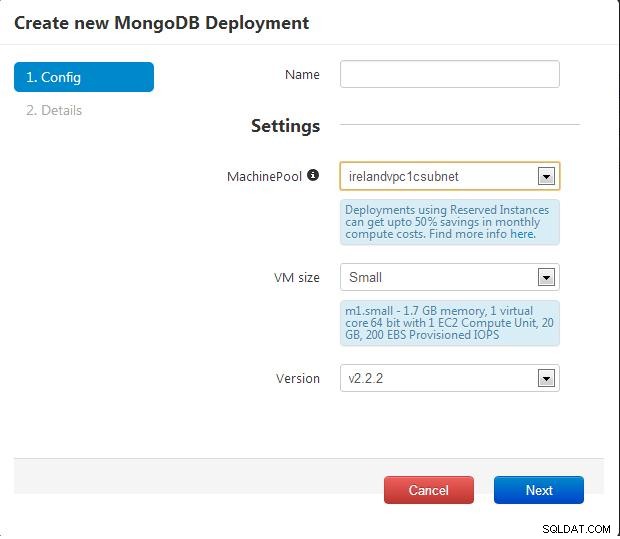Go to the 2. Details step
This screenshot has height=539, width=620.
pos(54,110)
